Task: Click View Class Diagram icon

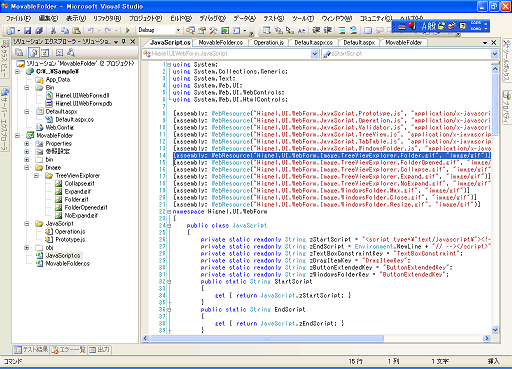Action: pos(71,52)
